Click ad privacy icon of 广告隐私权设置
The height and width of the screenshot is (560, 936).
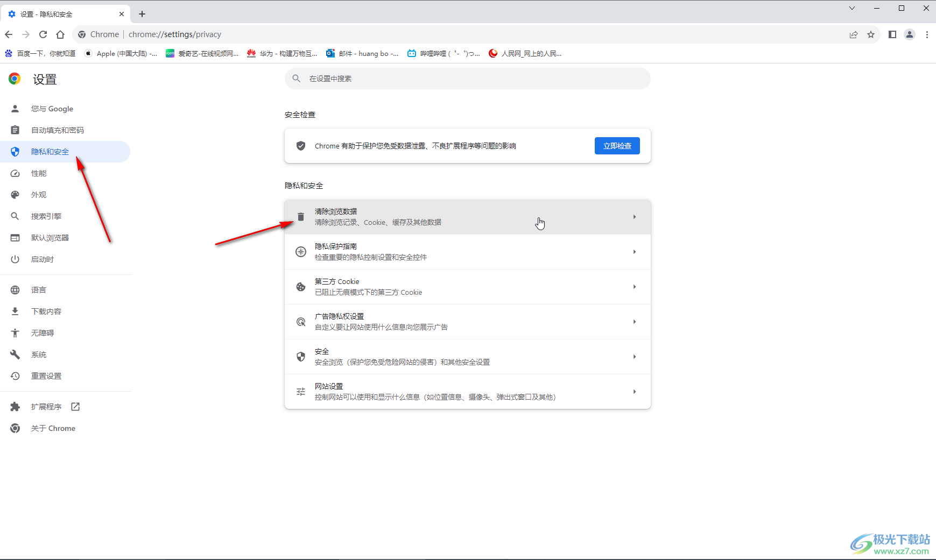(x=301, y=322)
